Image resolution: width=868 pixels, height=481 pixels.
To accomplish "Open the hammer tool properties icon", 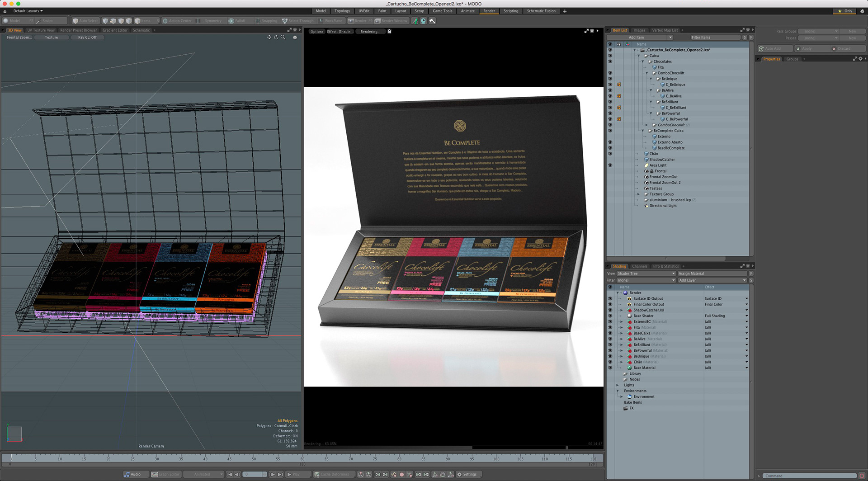I will pos(433,21).
